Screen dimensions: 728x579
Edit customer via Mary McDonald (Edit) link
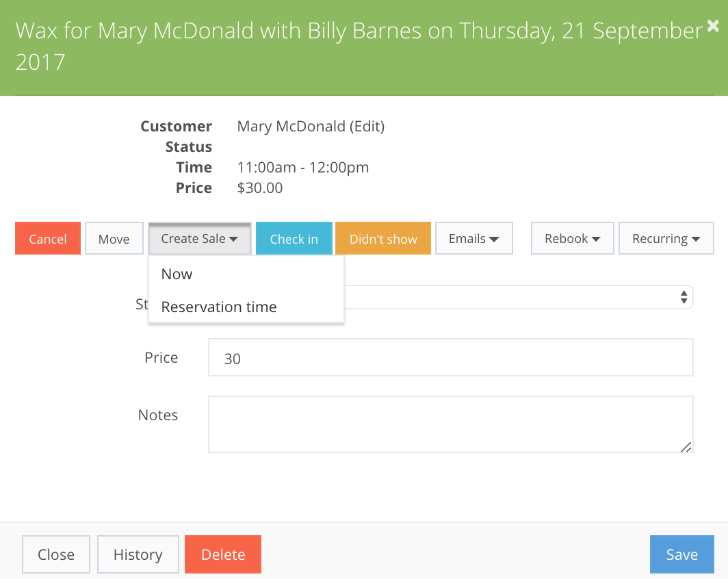click(x=311, y=127)
